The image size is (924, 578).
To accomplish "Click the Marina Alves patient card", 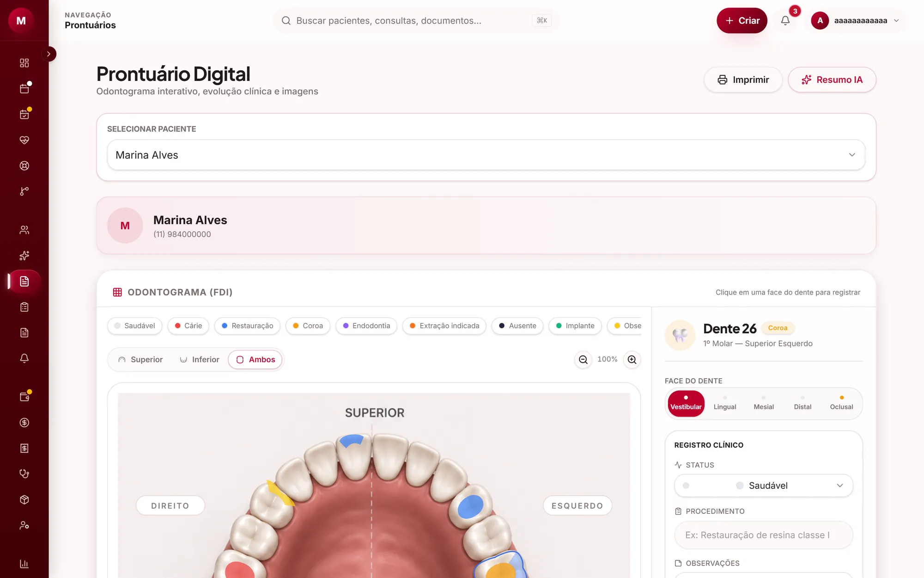I will 486,226.
